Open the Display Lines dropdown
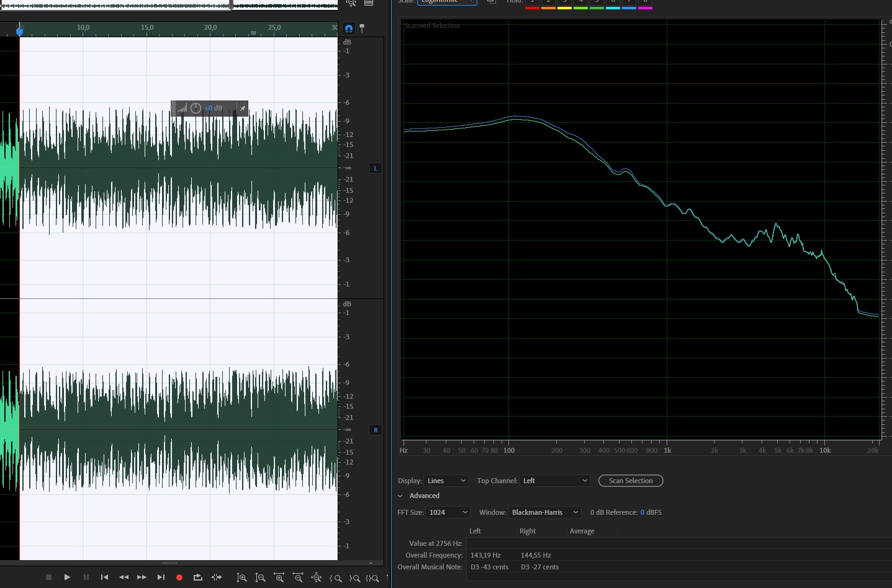The height and width of the screenshot is (588, 892). click(x=446, y=481)
